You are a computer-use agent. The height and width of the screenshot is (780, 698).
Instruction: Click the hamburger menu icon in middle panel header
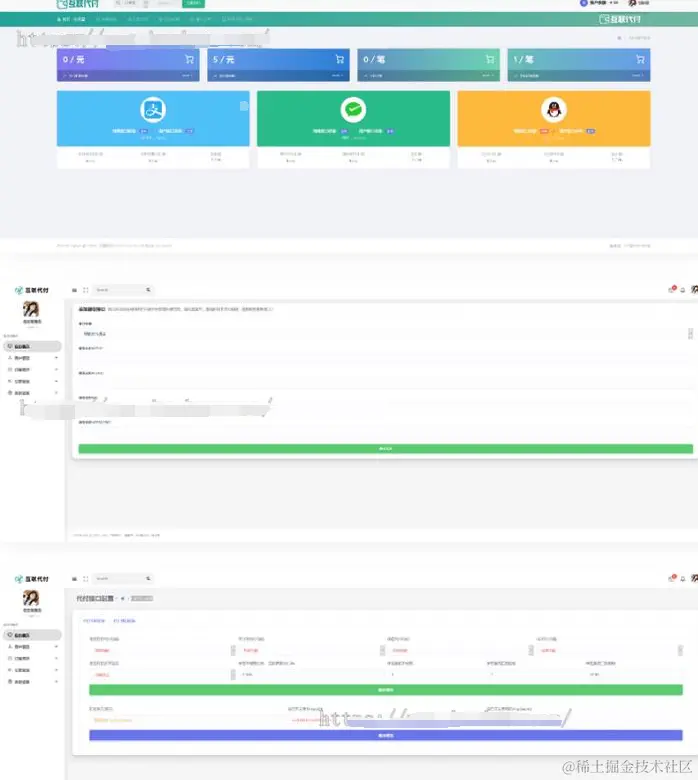click(74, 290)
